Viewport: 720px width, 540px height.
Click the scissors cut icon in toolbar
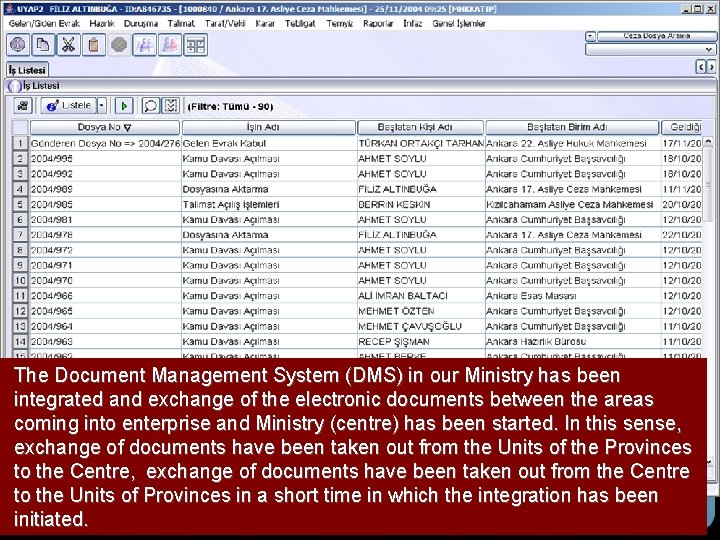click(68, 45)
